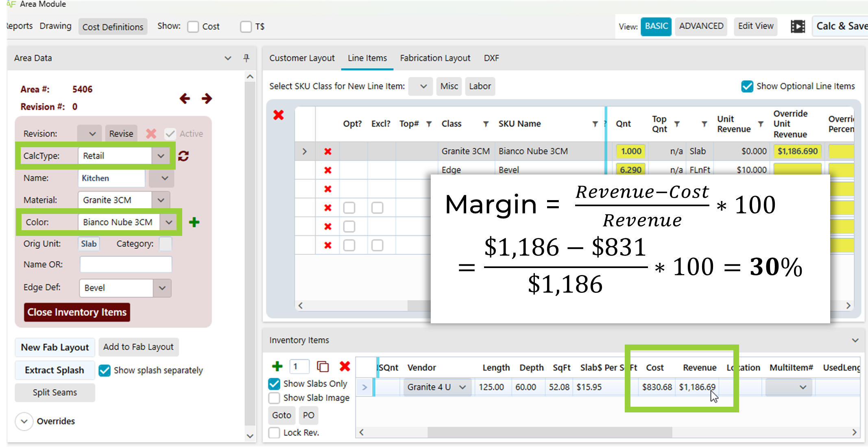Click the copy inventory item icon
Viewport: 868px width, 447px height.
[x=323, y=366]
